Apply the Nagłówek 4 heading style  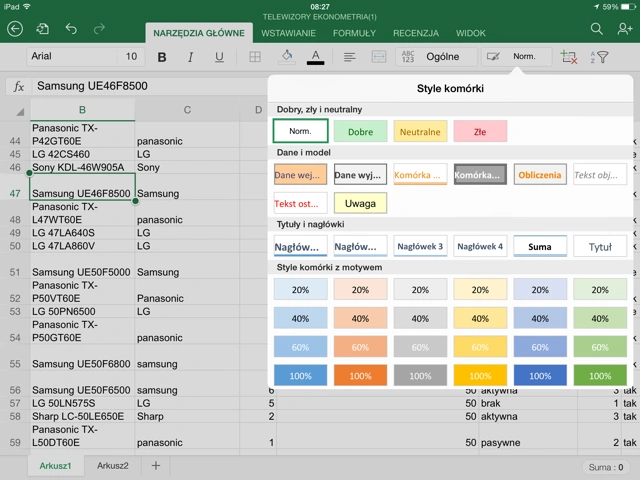pos(480,247)
